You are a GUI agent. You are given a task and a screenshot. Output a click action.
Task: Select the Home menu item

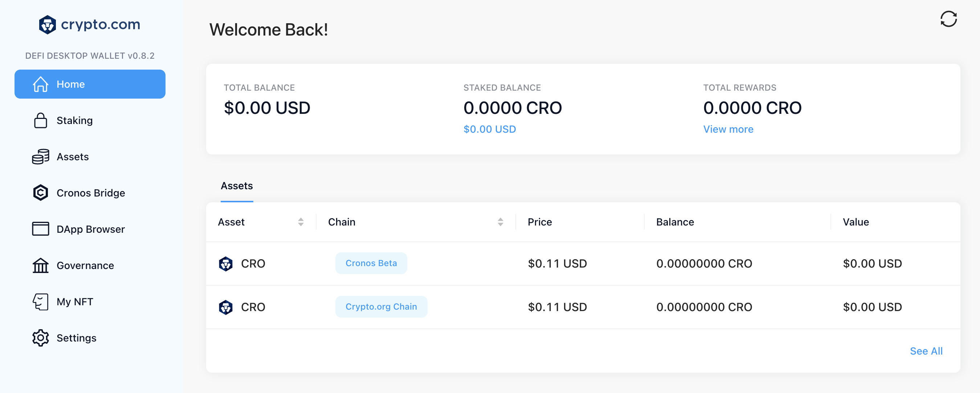point(90,84)
